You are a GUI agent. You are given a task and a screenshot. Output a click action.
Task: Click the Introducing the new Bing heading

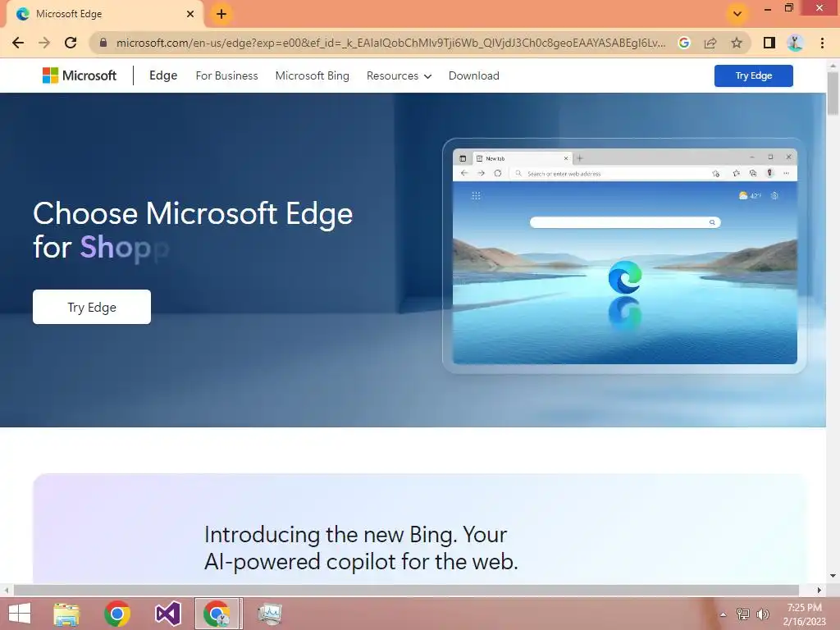(361, 548)
